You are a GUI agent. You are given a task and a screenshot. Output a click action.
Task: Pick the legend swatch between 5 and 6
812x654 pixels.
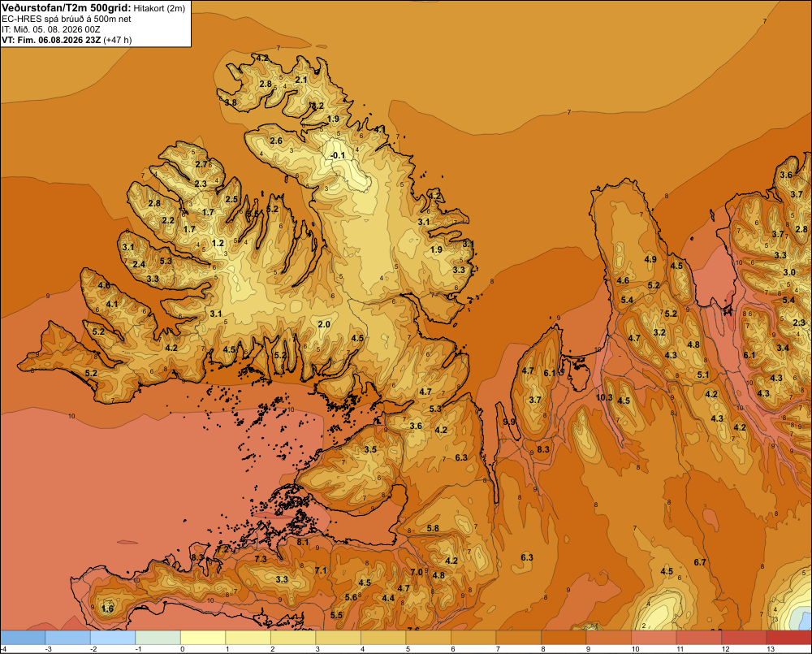pos(428,638)
